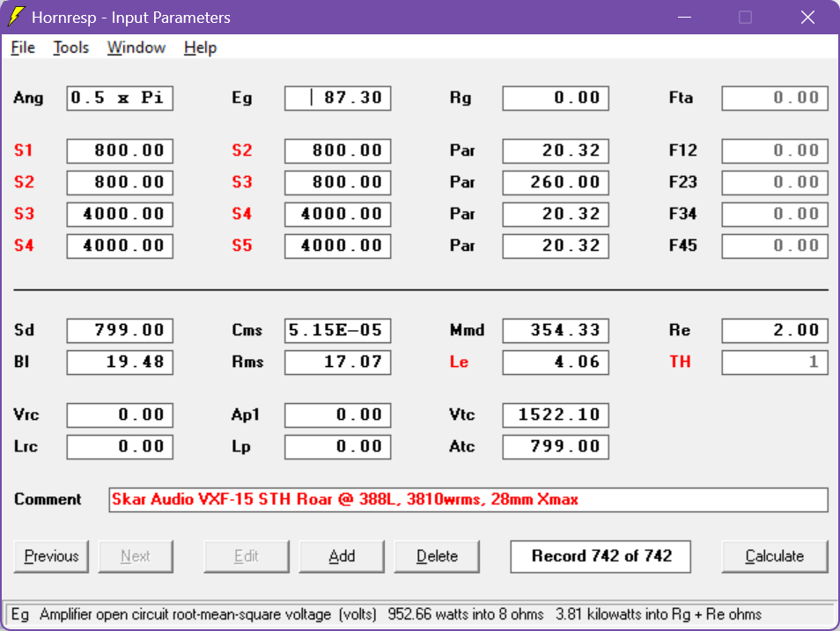Click the greyed Edit button
The height and width of the screenshot is (631, 840).
247,556
